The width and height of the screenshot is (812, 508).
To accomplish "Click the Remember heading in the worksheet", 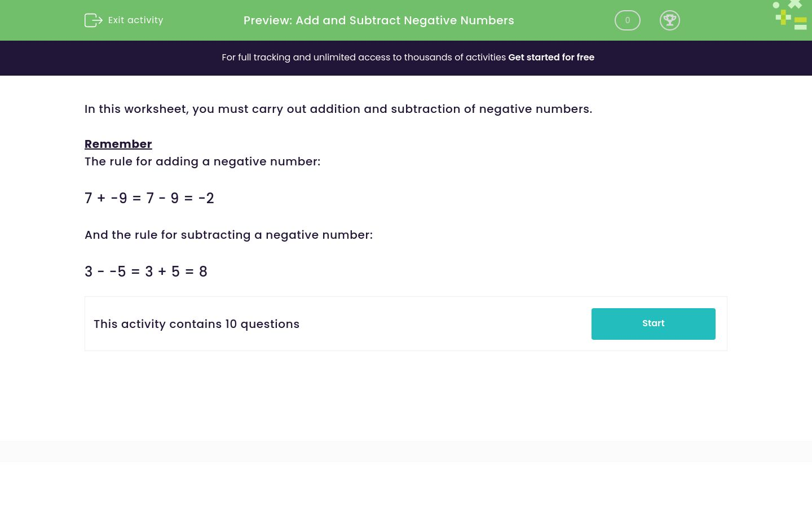I will coord(118,144).
